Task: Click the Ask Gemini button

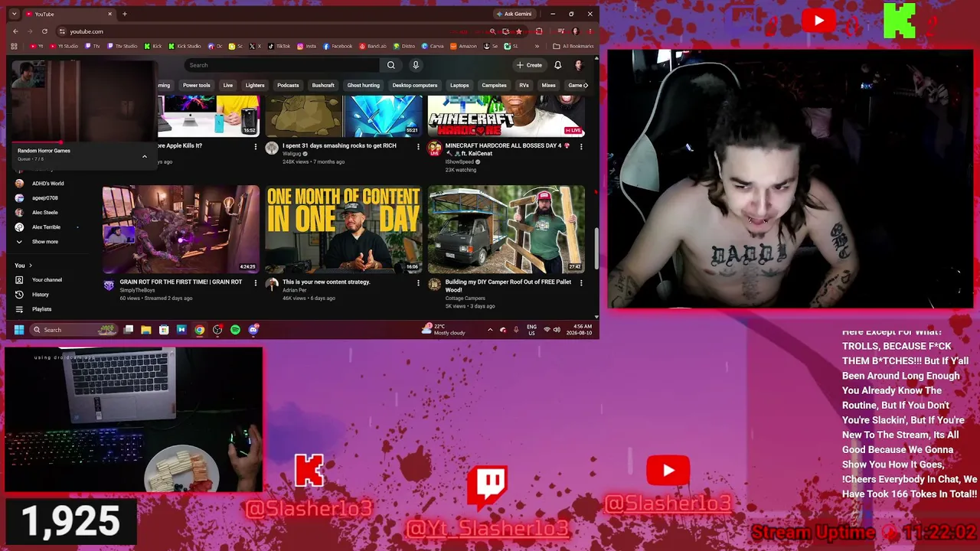Action: click(514, 14)
